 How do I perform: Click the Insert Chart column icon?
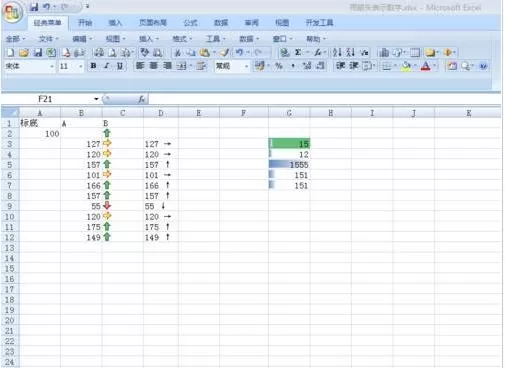pyautogui.click(x=384, y=52)
